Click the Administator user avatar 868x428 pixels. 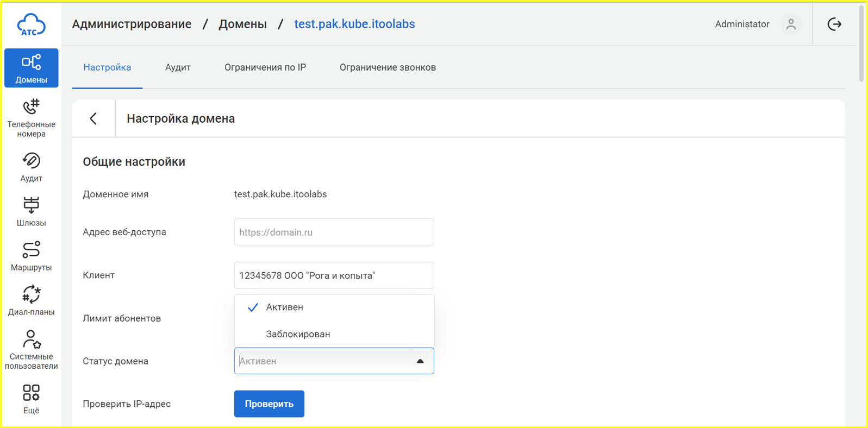(x=791, y=24)
